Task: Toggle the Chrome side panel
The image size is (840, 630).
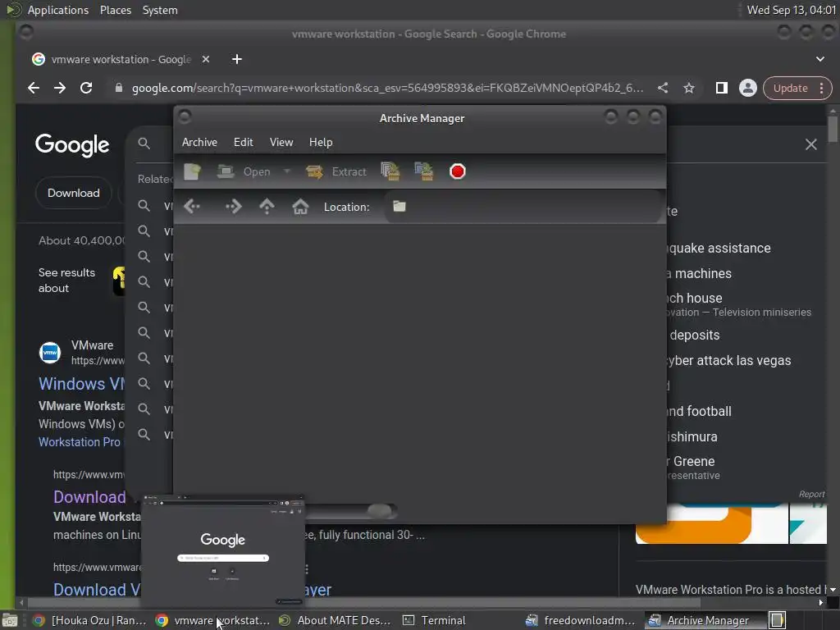Action: [x=722, y=88]
